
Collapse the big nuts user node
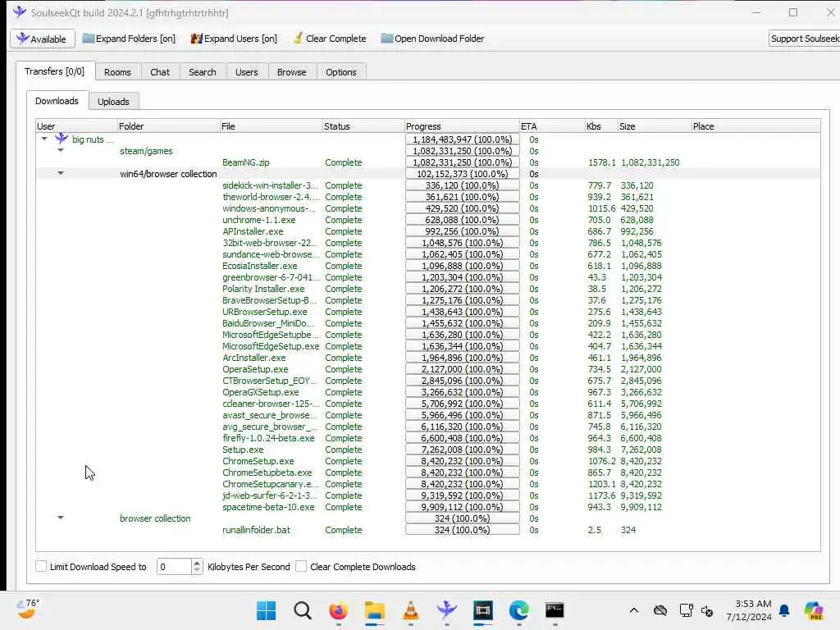tap(44, 139)
